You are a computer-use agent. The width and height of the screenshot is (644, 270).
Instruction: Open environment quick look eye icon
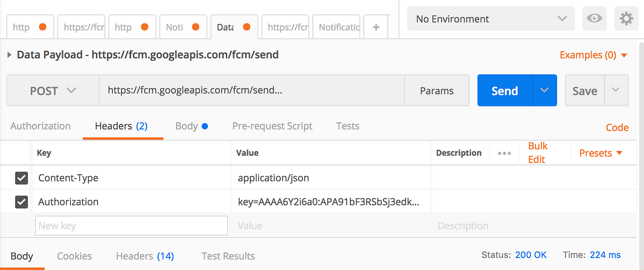pyautogui.click(x=595, y=19)
